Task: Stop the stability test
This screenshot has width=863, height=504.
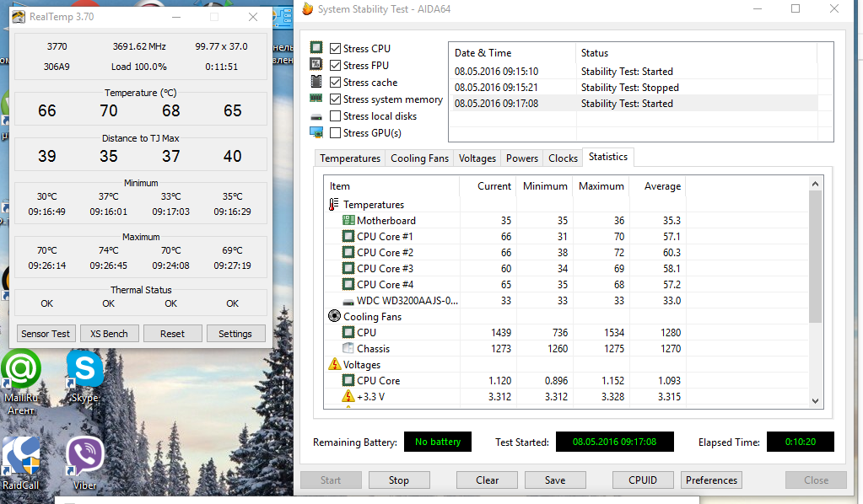Action: (x=399, y=480)
